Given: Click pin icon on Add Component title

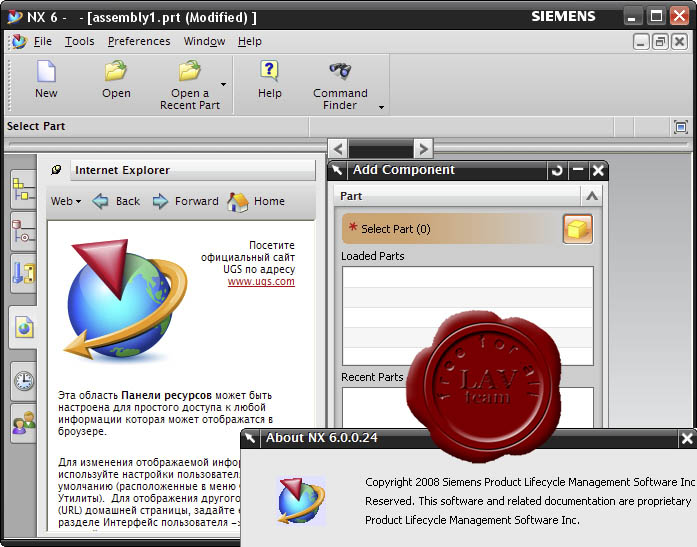Looking at the screenshot, I should coord(337,170).
